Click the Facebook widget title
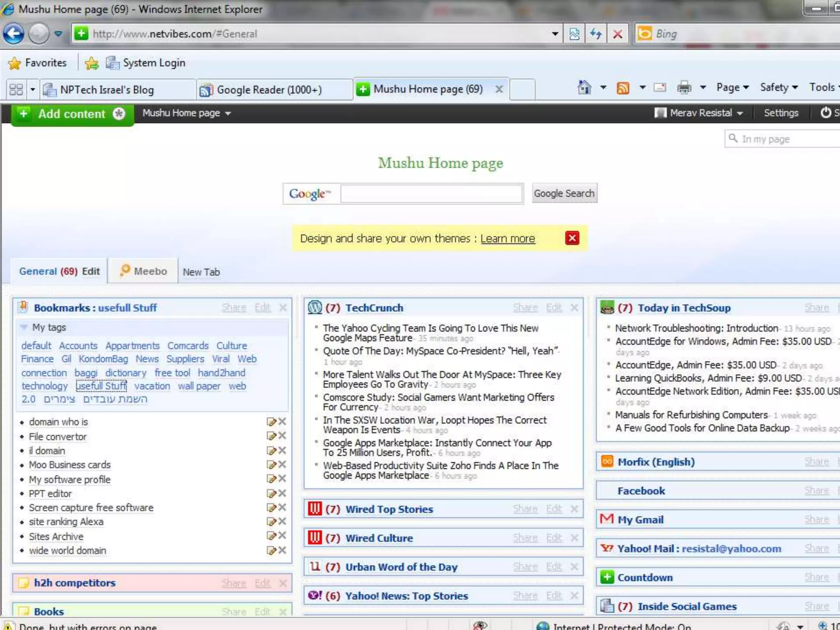Viewport: 840px width, 630px height. pyautogui.click(x=641, y=491)
